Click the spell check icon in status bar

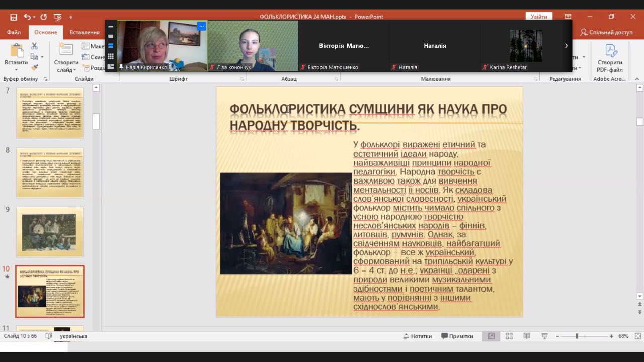click(49, 336)
